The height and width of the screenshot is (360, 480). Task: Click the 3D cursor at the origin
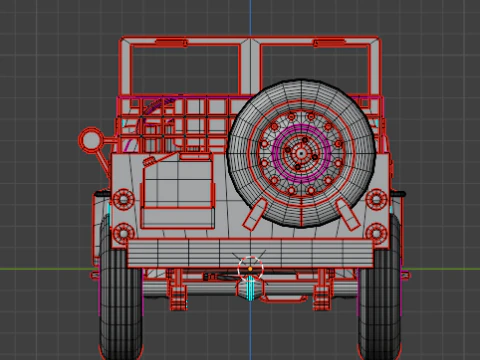coord(250,269)
